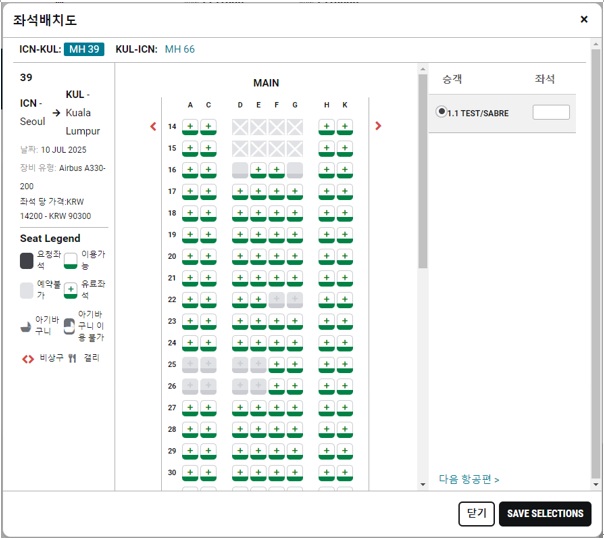This screenshot has height=539, width=604.
Task: Click the '10 JUL 2025' date text
Action: tap(64, 150)
